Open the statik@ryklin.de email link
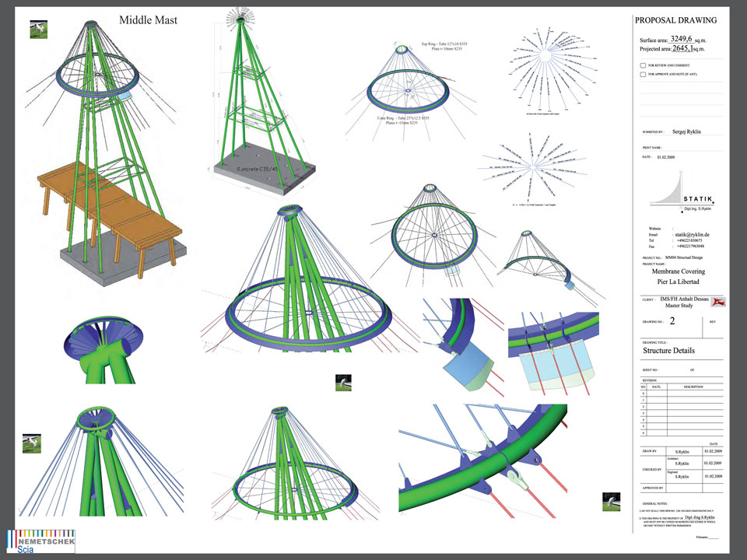Image resolution: width=747 pixels, height=560 pixels. pos(684,234)
